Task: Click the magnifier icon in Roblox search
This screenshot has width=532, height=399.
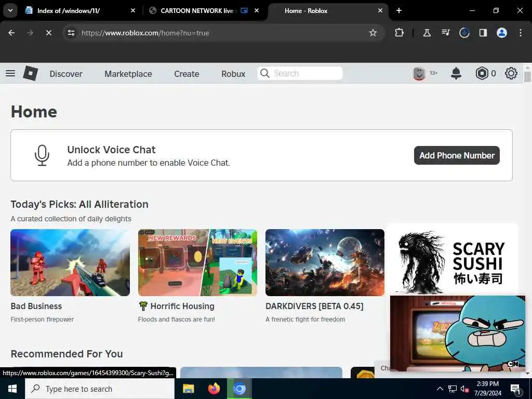Action: point(265,73)
